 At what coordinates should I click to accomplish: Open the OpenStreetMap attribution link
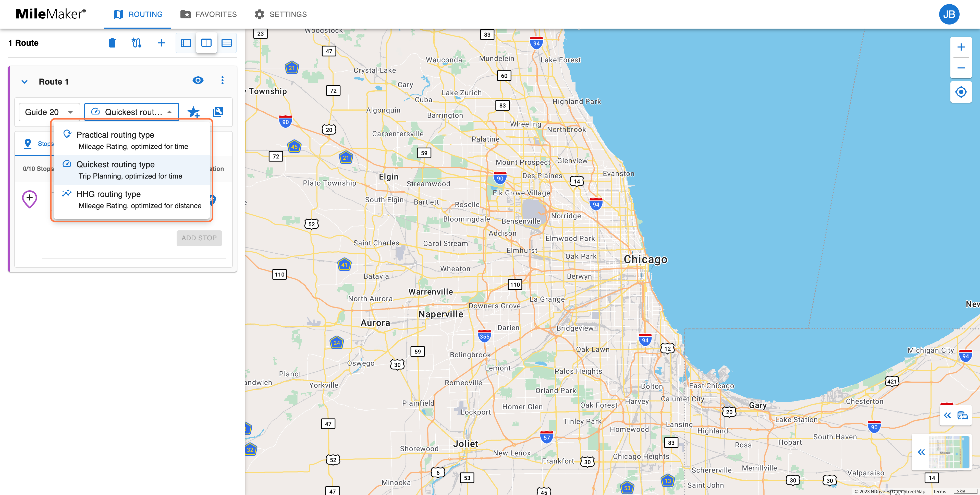(909, 491)
